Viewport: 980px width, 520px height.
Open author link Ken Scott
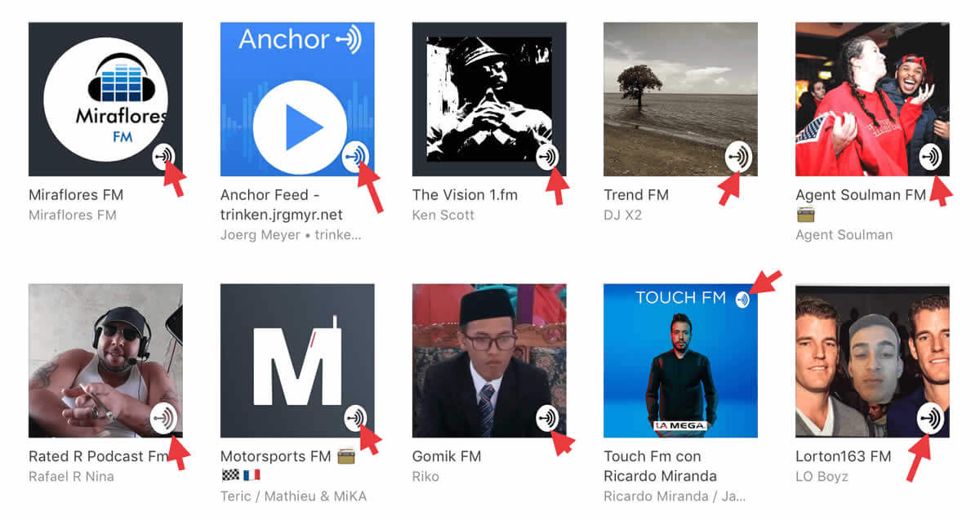(443, 216)
